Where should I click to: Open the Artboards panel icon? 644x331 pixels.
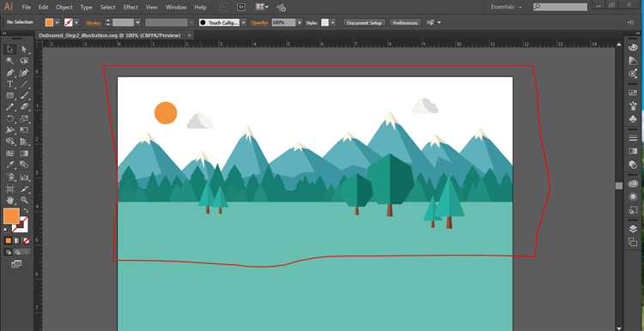pos(633,242)
